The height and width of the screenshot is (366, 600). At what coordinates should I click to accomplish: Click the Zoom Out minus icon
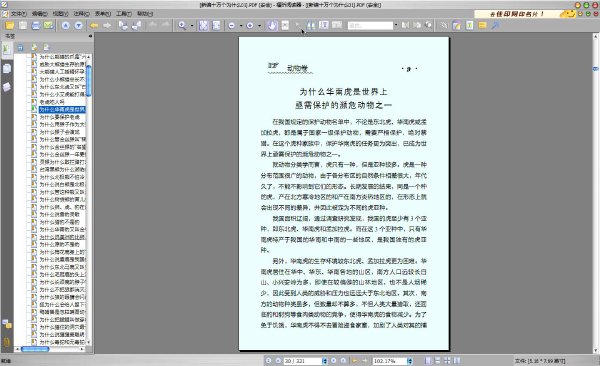232,26
